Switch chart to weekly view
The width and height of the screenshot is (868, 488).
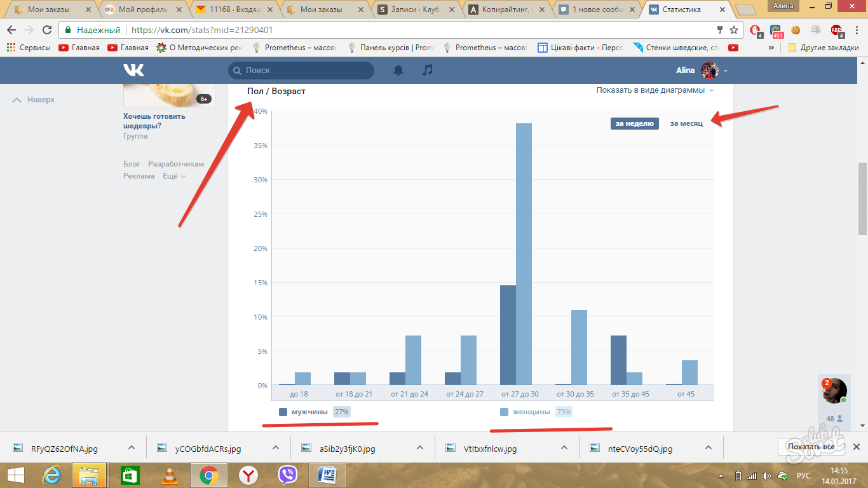[x=634, y=123]
